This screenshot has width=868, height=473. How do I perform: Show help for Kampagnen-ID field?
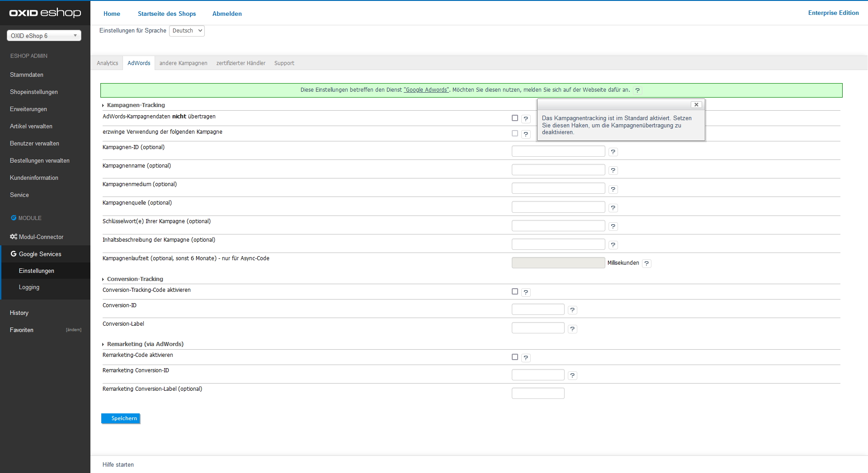coord(613,152)
